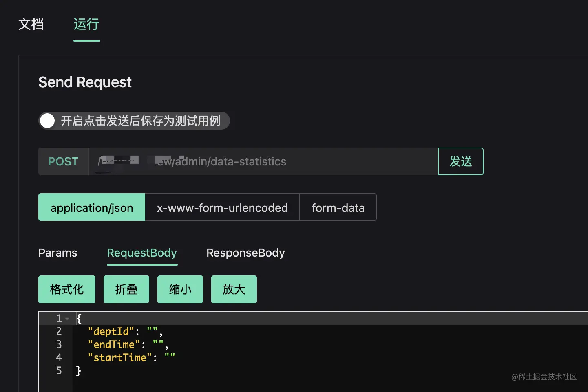Image resolution: width=588 pixels, height=392 pixels.
Task: Open the Params tab
Action: click(58, 253)
